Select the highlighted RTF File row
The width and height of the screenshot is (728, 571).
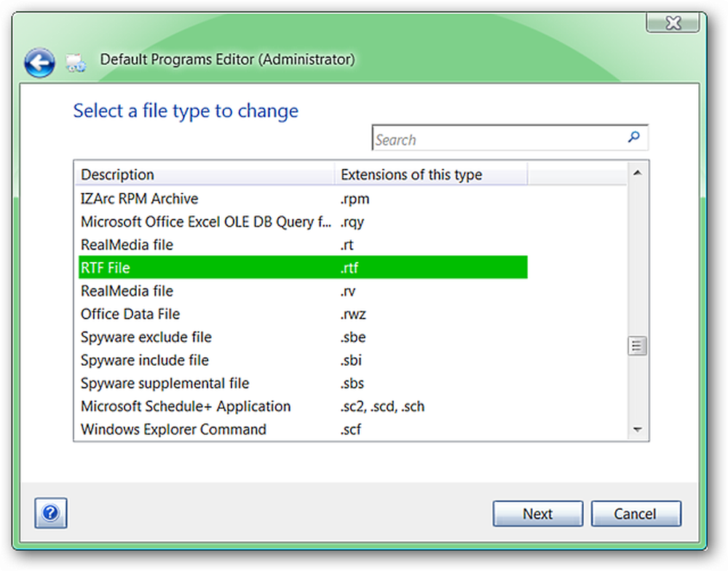[303, 268]
